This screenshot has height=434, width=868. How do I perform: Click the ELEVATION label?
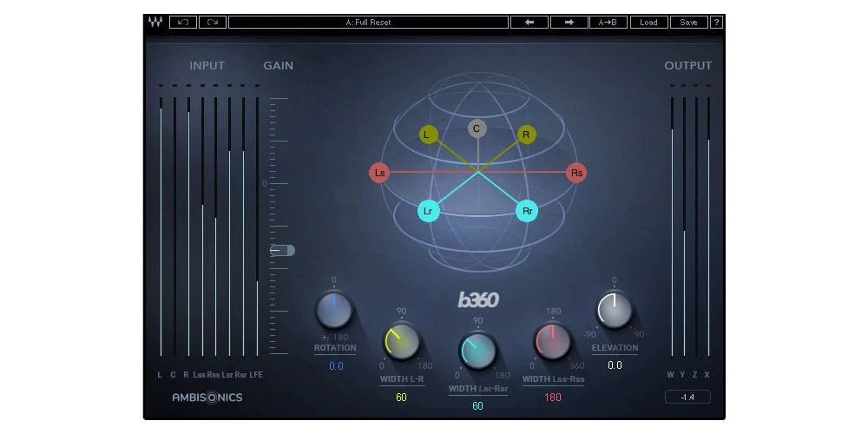click(x=615, y=348)
